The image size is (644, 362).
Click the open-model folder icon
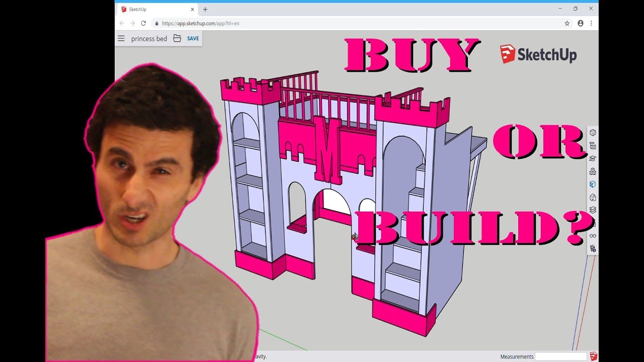(x=177, y=38)
